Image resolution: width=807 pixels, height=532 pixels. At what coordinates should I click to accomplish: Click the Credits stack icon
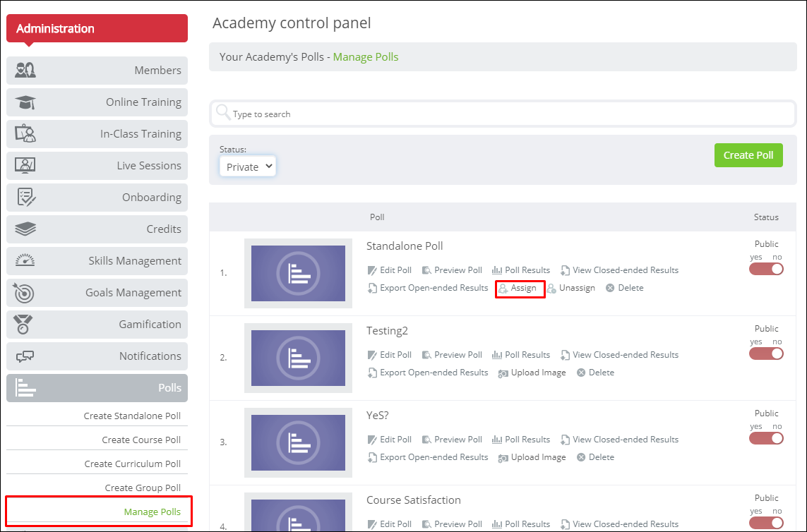(x=25, y=229)
